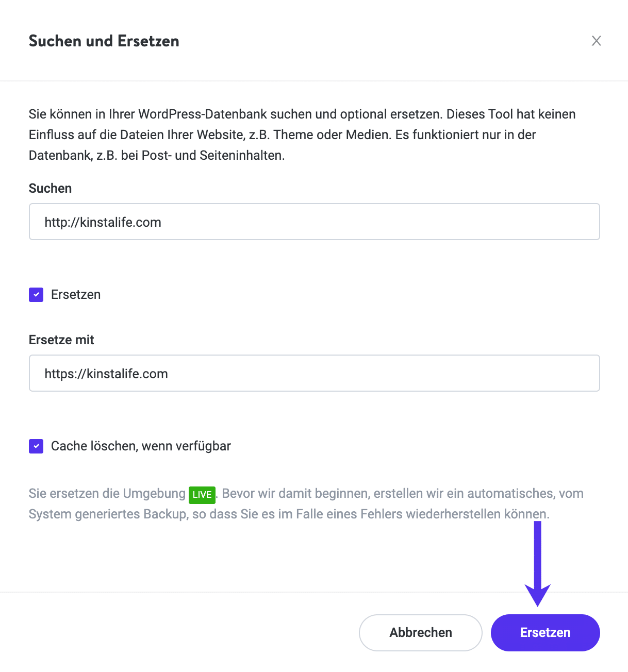This screenshot has width=628, height=672.
Task: Click the checkmark icon beside Cache löschen
Action: 36,446
